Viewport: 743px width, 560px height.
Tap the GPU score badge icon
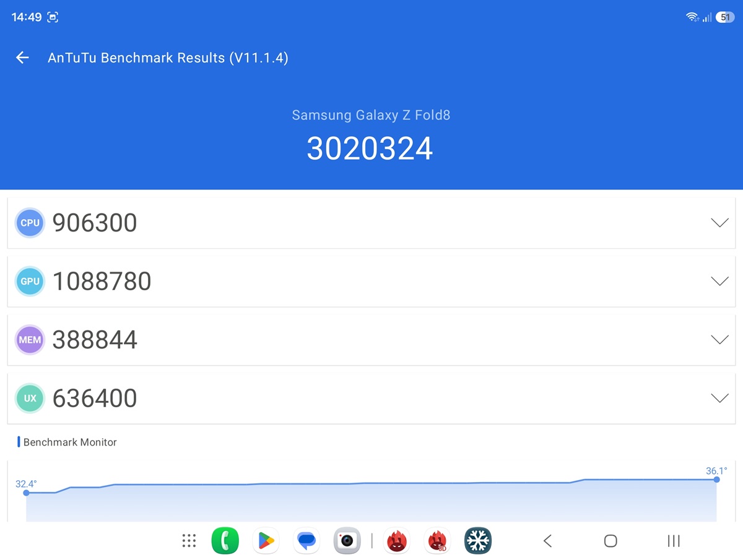(x=30, y=281)
